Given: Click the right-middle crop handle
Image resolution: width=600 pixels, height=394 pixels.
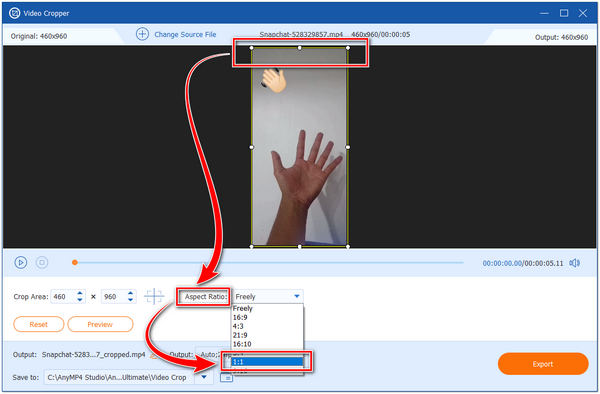Looking at the screenshot, I should pos(348,147).
